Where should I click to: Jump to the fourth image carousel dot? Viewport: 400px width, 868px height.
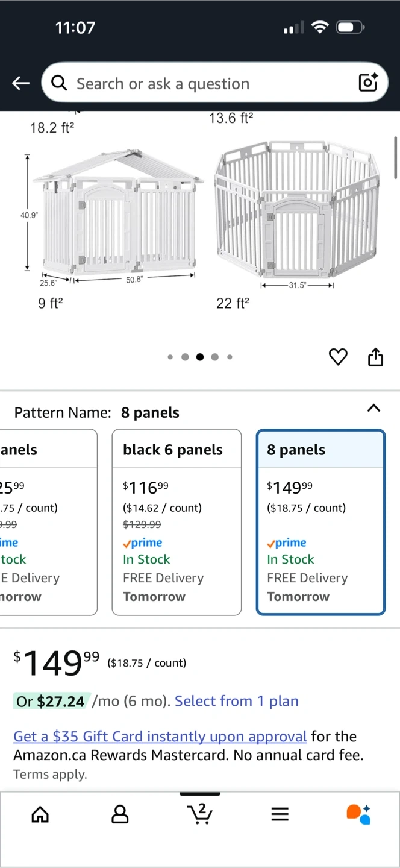pos(214,357)
